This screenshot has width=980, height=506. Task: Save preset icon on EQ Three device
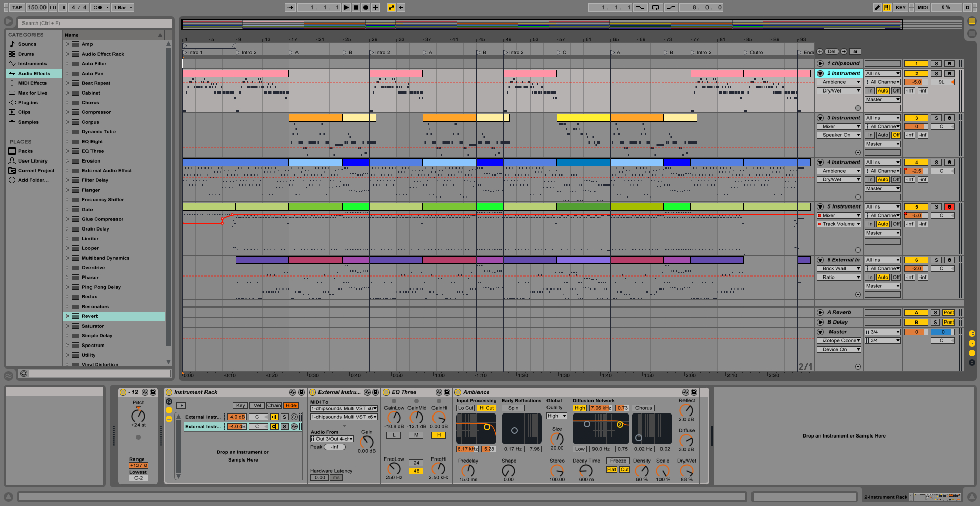click(447, 392)
